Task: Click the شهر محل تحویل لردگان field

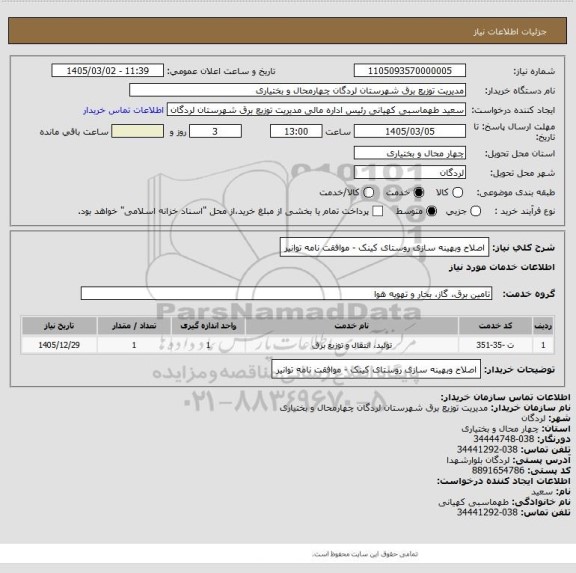Action: (x=410, y=172)
